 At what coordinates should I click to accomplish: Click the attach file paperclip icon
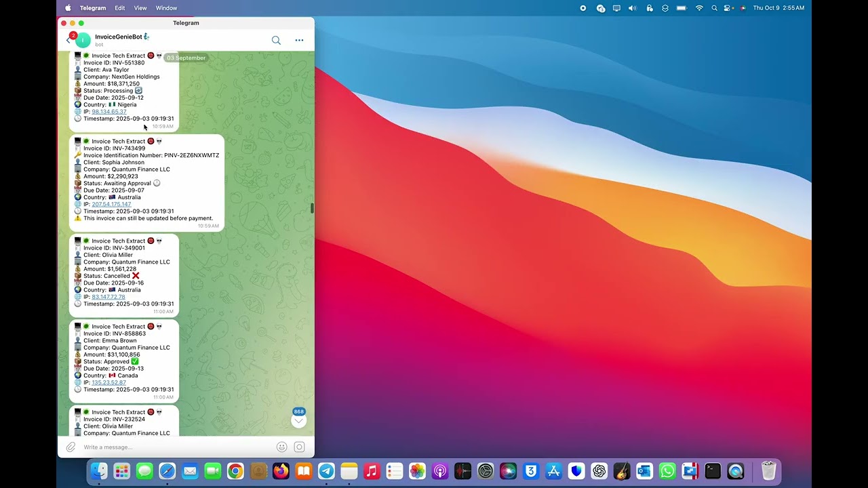pyautogui.click(x=71, y=447)
